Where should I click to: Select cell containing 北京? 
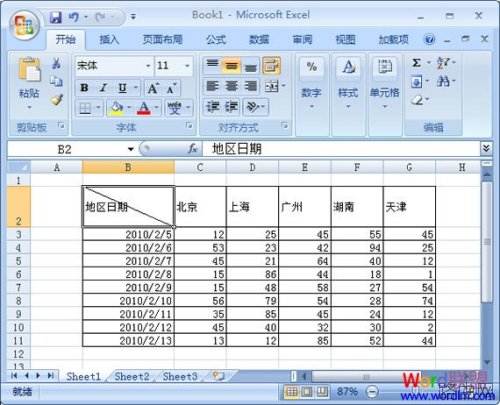tap(200, 207)
